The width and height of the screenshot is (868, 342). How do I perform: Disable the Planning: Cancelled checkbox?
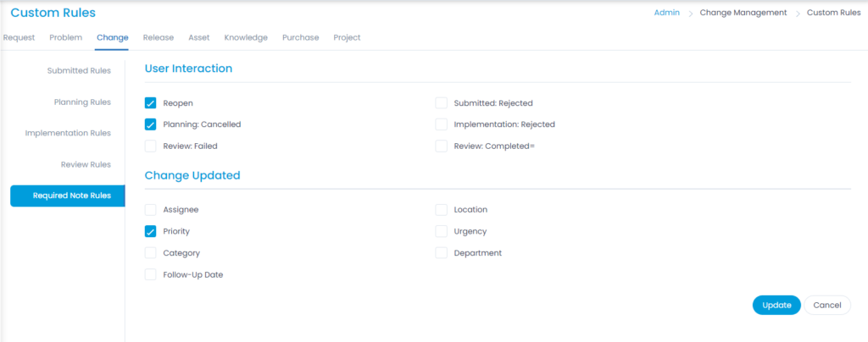(x=151, y=124)
